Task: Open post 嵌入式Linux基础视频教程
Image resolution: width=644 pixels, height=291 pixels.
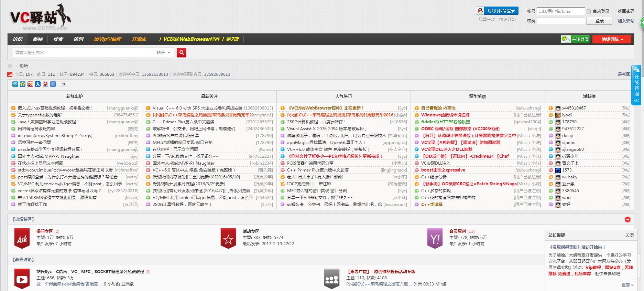Action: tap(55, 108)
